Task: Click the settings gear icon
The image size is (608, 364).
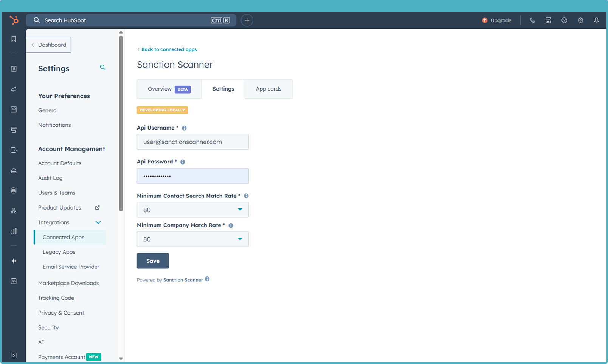Action: click(x=580, y=20)
